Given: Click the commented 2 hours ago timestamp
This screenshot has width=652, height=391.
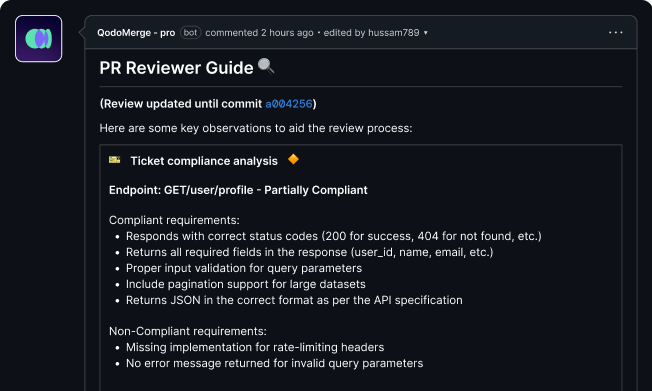Looking at the screenshot, I should pos(259,32).
